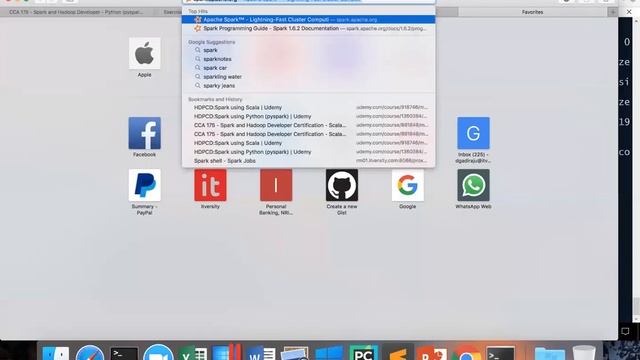The height and width of the screenshot is (360, 640).
Task: Open Zoom from the Dock
Action: click(x=158, y=353)
